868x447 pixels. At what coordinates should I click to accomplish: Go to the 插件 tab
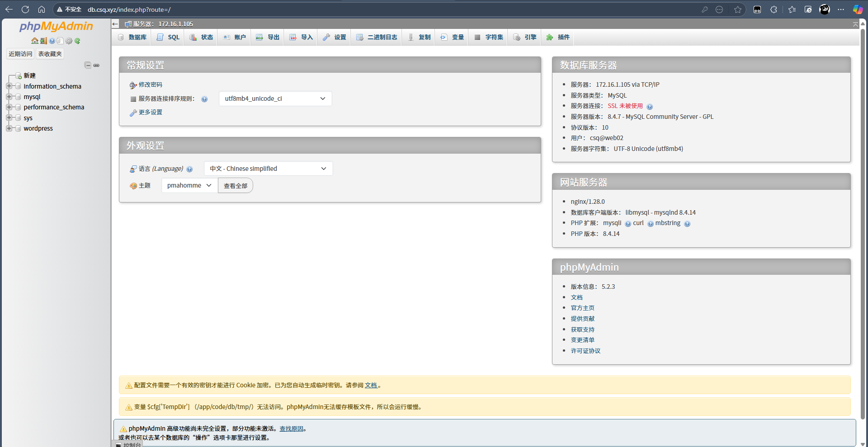[558, 37]
